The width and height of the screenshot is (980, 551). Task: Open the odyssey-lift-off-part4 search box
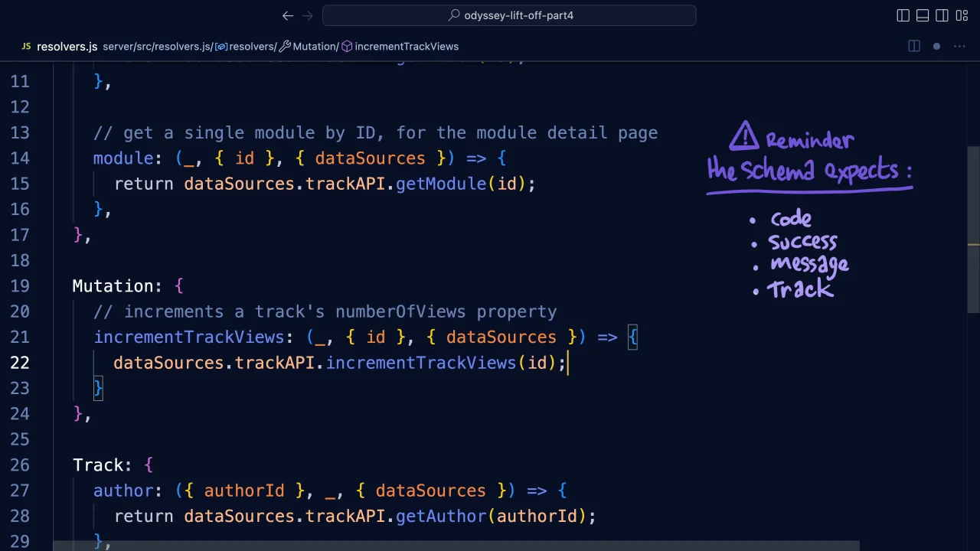(x=509, y=15)
